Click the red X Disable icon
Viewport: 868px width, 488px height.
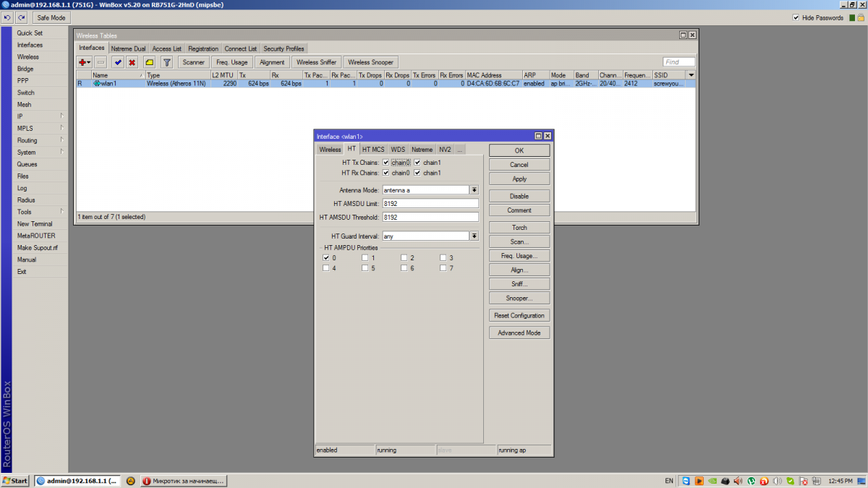[x=132, y=62]
